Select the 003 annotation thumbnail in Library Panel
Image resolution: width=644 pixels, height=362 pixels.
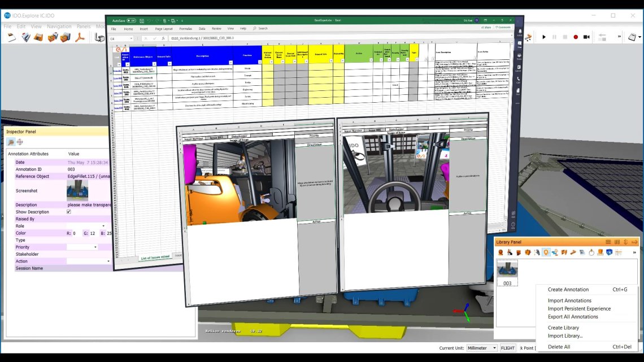click(x=507, y=273)
